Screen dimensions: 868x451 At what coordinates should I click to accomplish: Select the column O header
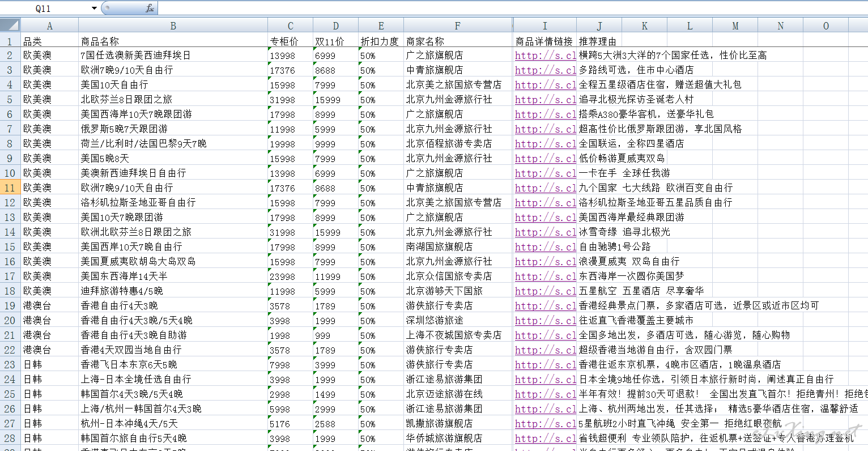[x=826, y=26]
